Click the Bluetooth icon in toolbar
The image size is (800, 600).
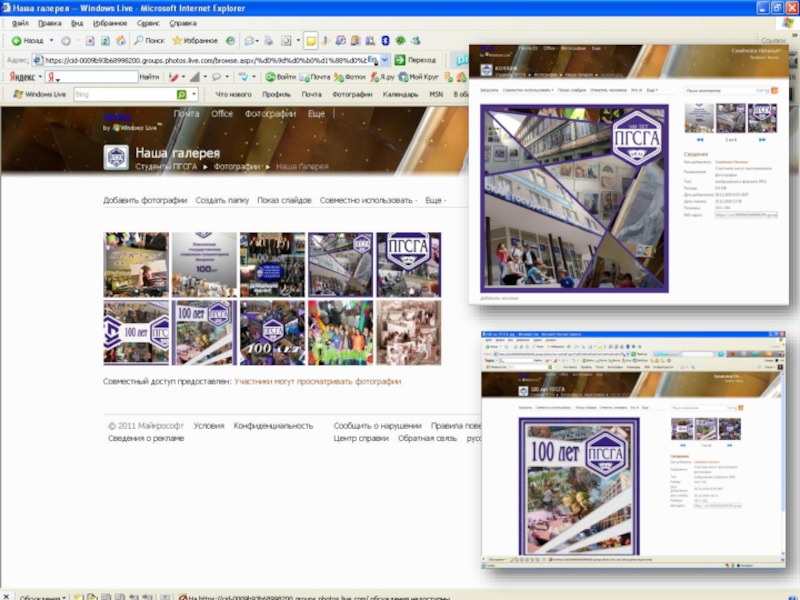pos(386,40)
